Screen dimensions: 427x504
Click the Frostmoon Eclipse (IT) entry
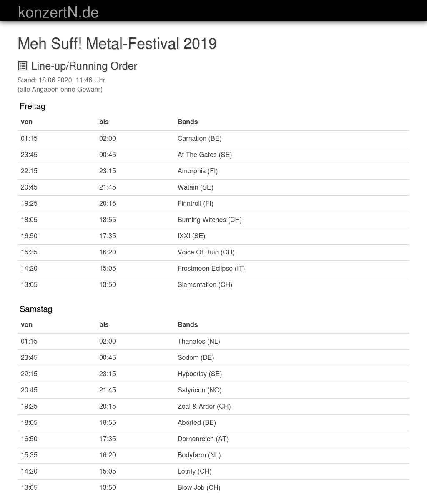click(211, 268)
